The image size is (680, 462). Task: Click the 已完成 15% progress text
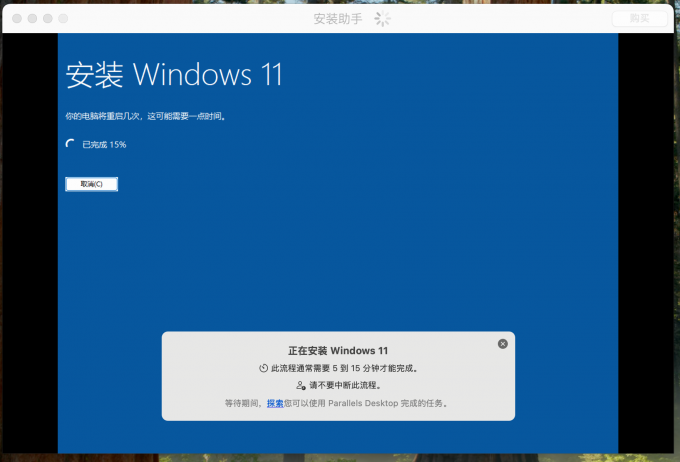(104, 144)
